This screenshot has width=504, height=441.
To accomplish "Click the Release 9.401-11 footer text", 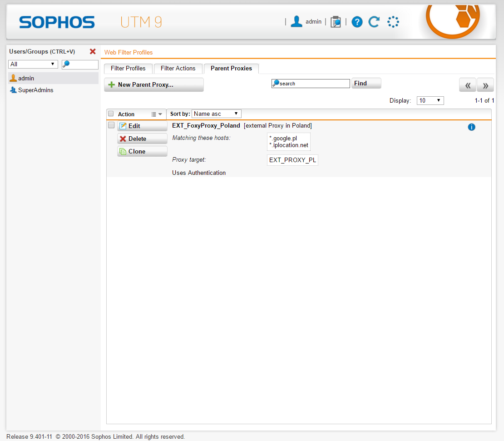I will 29,436.
